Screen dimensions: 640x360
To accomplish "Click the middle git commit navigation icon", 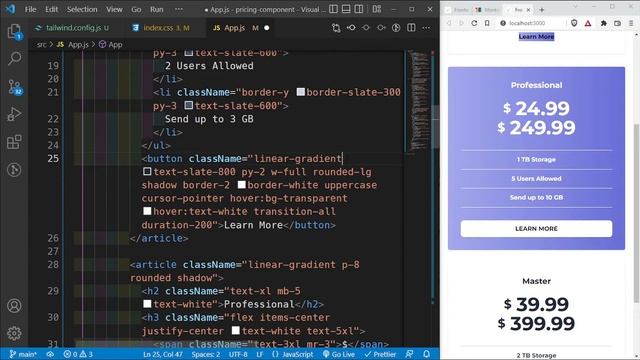I will [x=366, y=28].
